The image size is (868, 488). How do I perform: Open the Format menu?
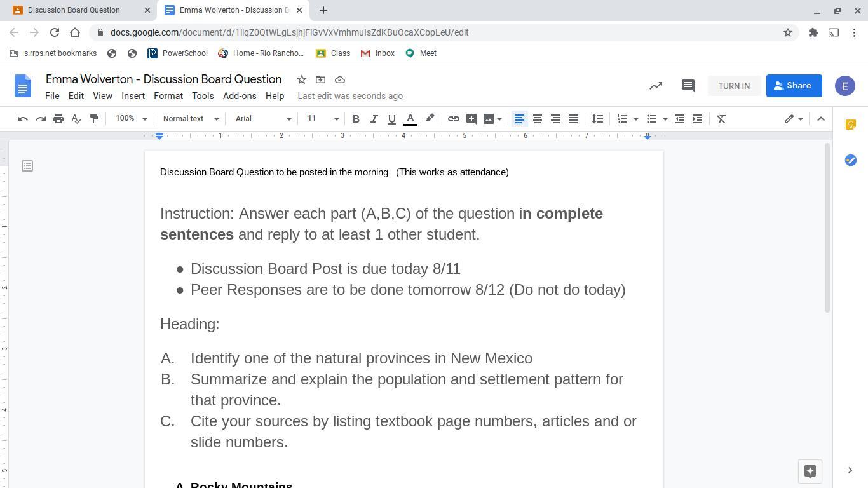pos(168,96)
